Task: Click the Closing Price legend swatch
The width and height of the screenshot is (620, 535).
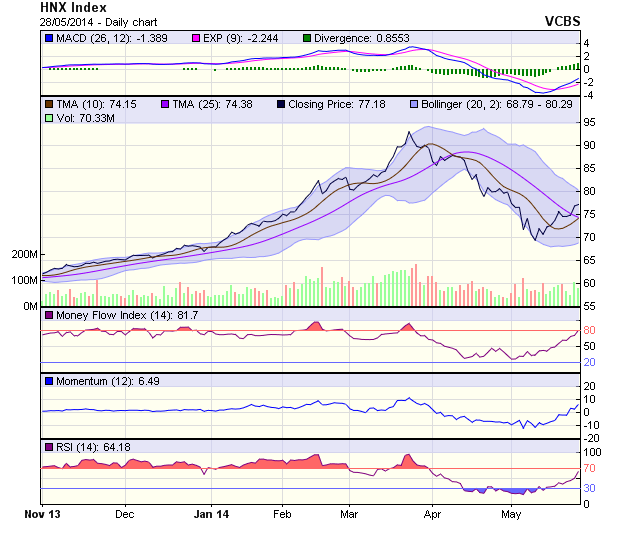Action: 283,103
